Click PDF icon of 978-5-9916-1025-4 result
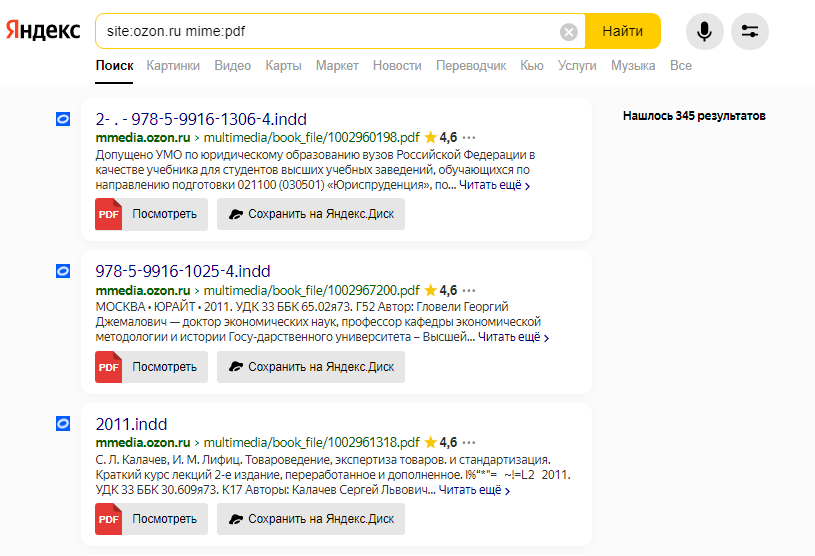 tap(109, 367)
